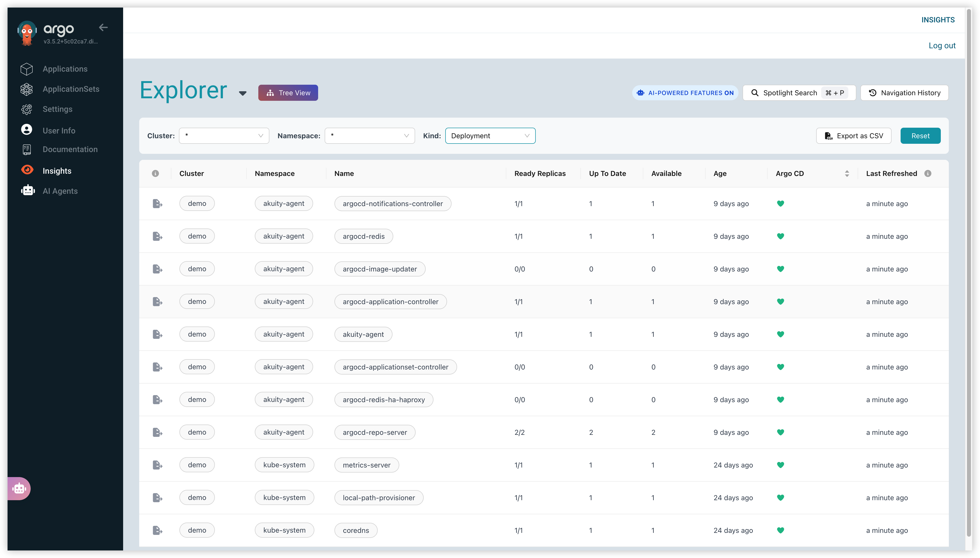Click Argo CD heart for metrics-server
Image resolution: width=980 pixels, height=558 pixels.
[780, 465]
